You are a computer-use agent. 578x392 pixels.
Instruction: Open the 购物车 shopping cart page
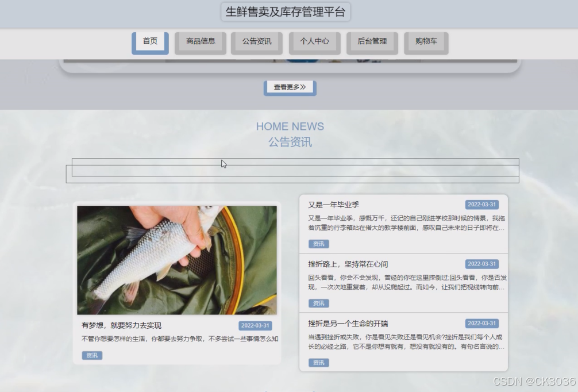tap(427, 41)
